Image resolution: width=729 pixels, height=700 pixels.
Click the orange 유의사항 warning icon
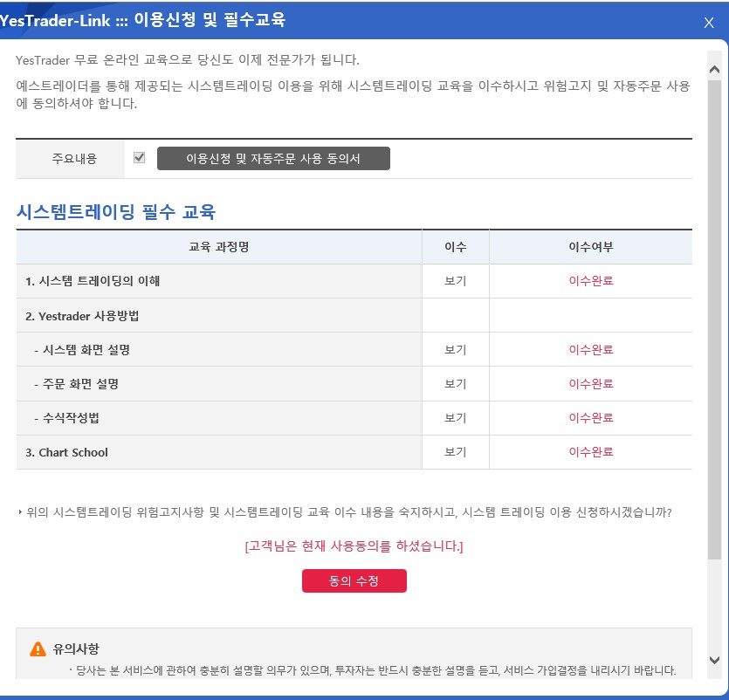coord(38,649)
